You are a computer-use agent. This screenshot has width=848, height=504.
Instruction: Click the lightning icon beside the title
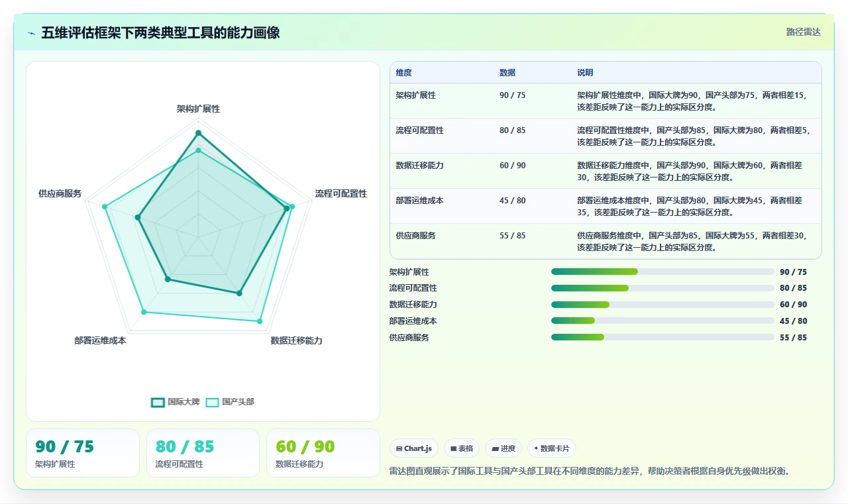(32, 33)
